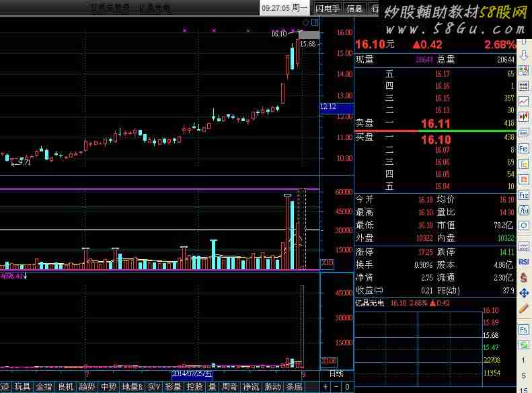Toggle the small square box above chart

[313, 22]
